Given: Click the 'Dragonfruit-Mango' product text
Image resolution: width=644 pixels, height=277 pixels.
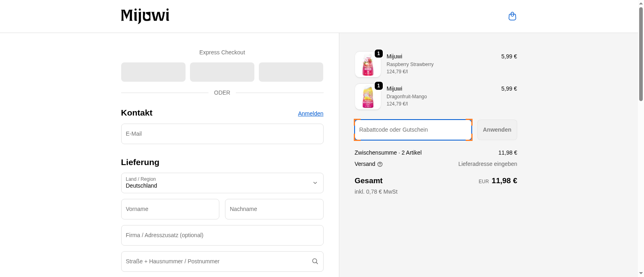Looking at the screenshot, I should coord(407,97).
